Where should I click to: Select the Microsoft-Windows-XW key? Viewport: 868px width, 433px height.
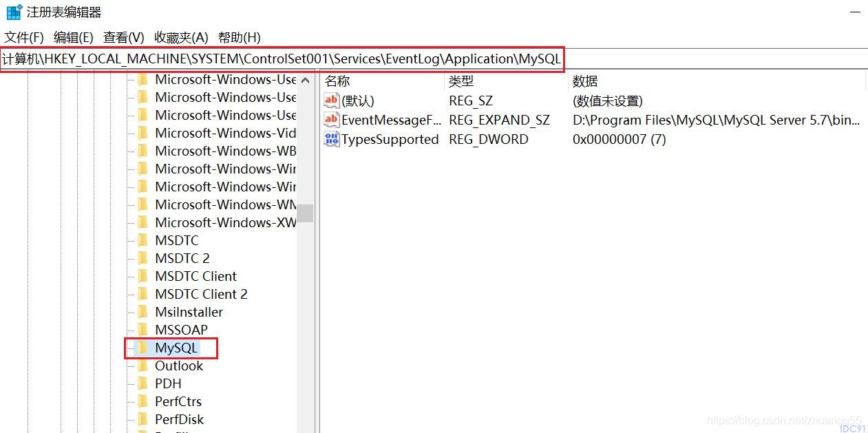pos(226,222)
